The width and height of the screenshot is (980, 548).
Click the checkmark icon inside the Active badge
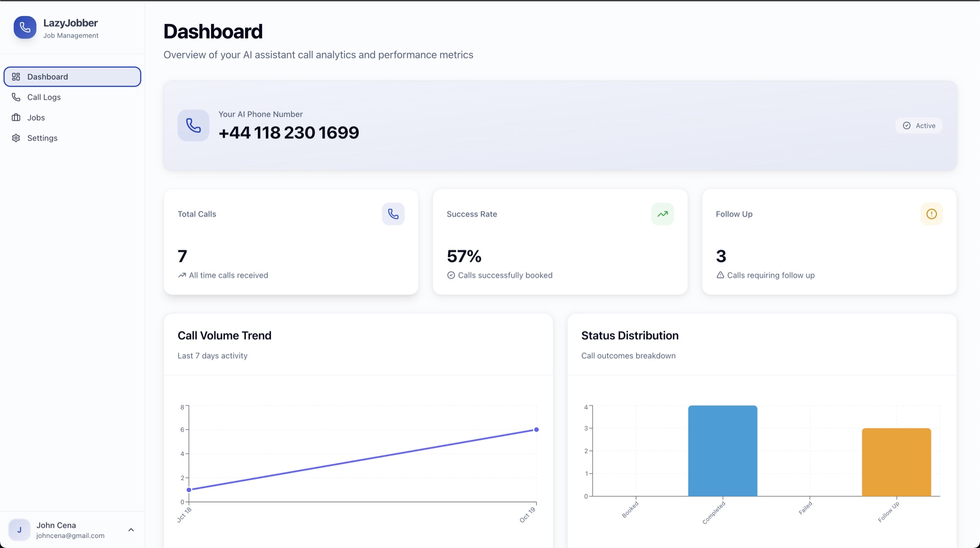906,125
